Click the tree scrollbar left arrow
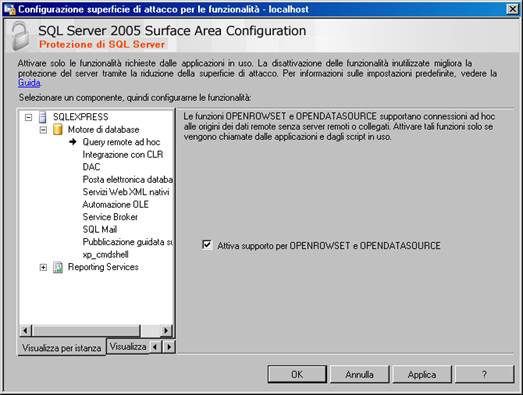Image resolution: width=523 pixels, height=395 pixels. (26, 331)
